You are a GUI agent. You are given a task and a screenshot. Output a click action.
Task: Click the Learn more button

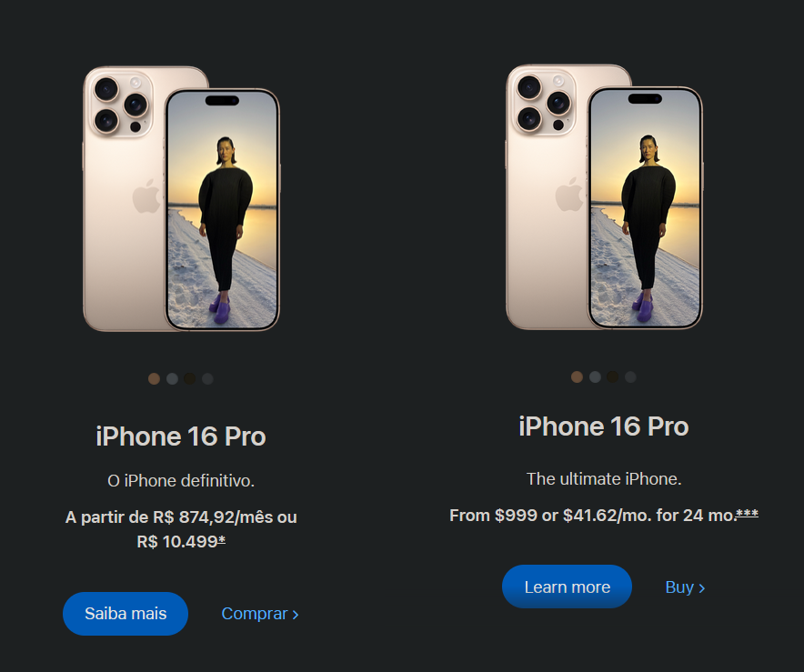[x=568, y=587]
